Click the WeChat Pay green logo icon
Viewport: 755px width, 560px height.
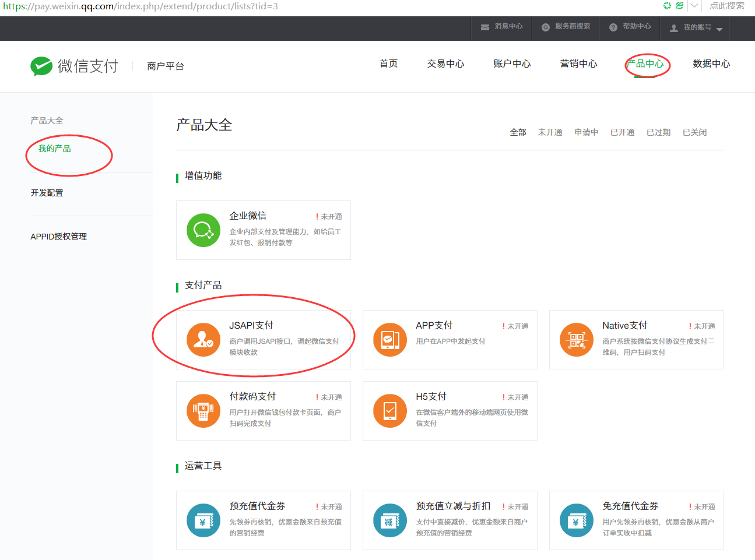(41, 66)
